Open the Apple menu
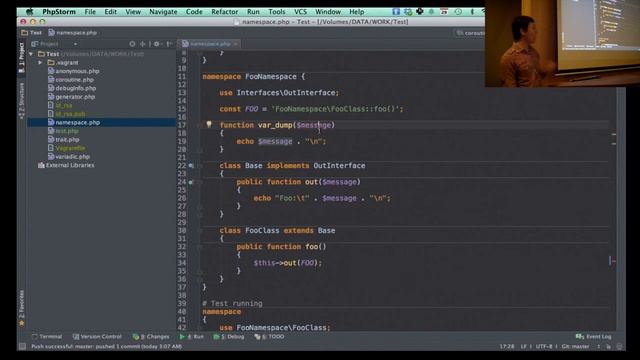 tap(29, 12)
